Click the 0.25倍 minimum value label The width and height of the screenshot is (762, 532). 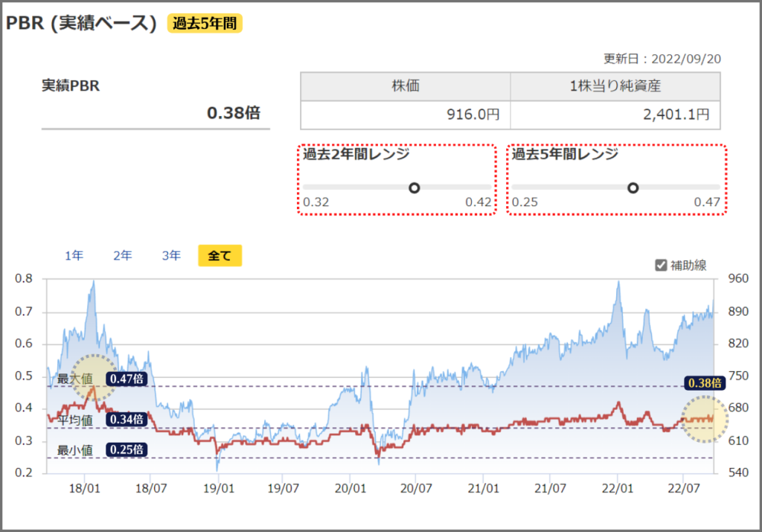point(127,450)
